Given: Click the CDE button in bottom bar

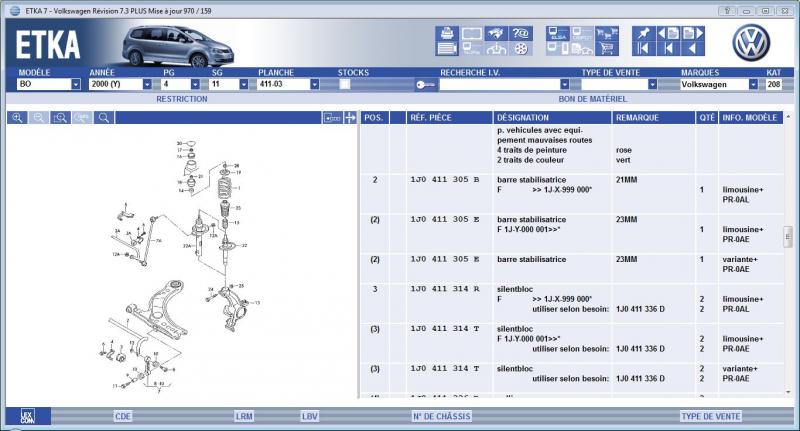Looking at the screenshot, I should (x=123, y=416).
